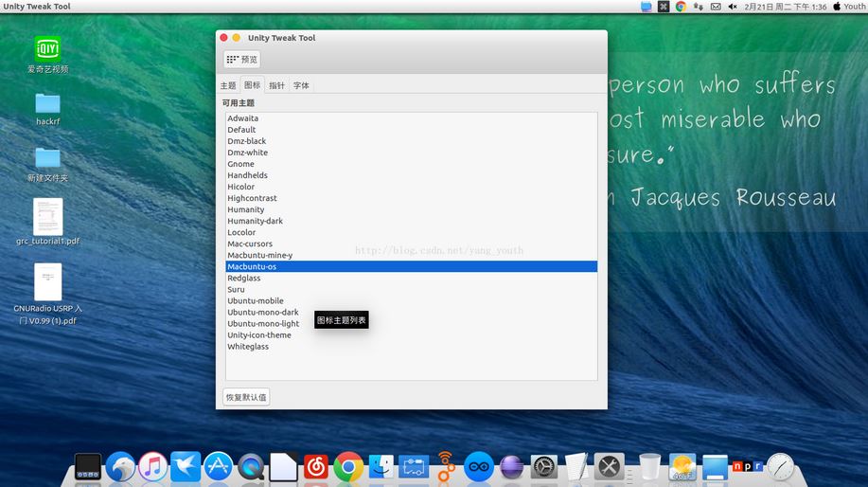Screen dimensions: 868x487
Task: Open purple sphere Eclipse icon in dock
Action: coord(511,468)
